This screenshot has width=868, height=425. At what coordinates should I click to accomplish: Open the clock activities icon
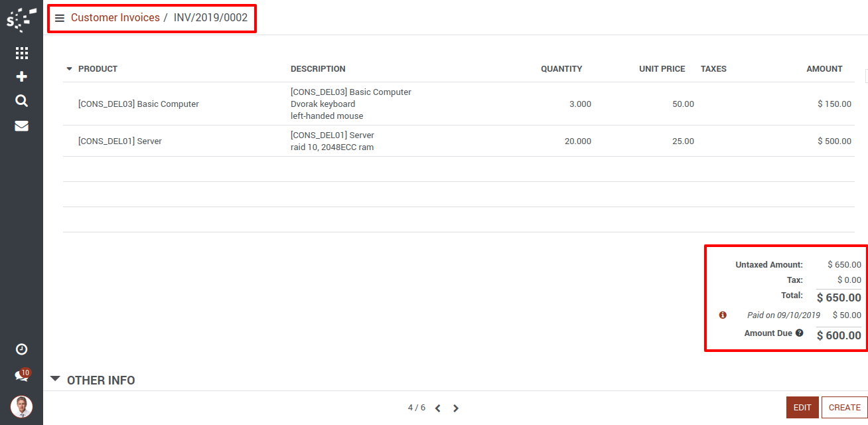21,349
